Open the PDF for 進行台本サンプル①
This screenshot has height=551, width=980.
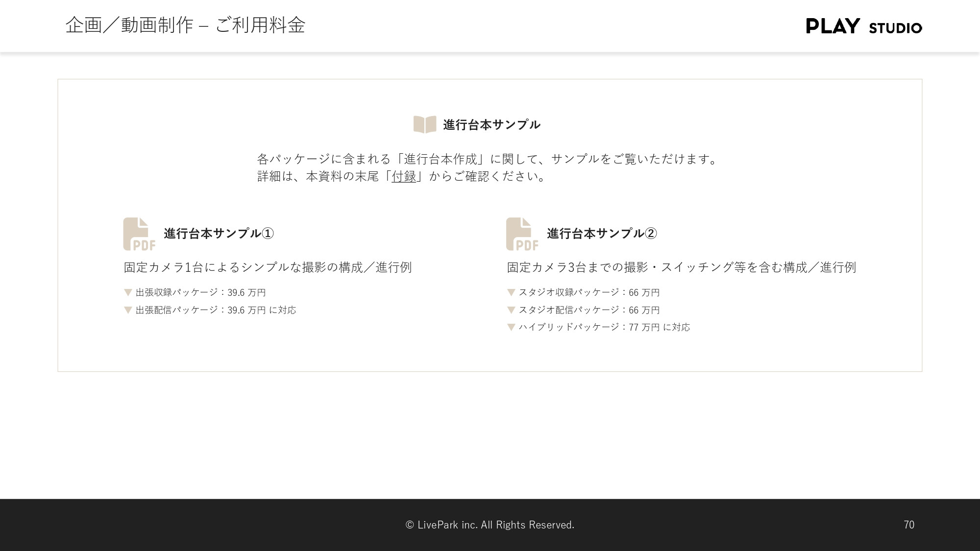[139, 234]
